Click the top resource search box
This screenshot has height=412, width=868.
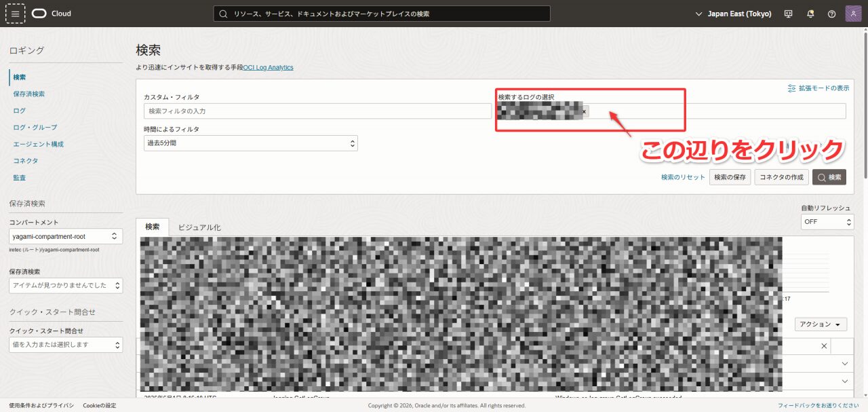coord(382,14)
